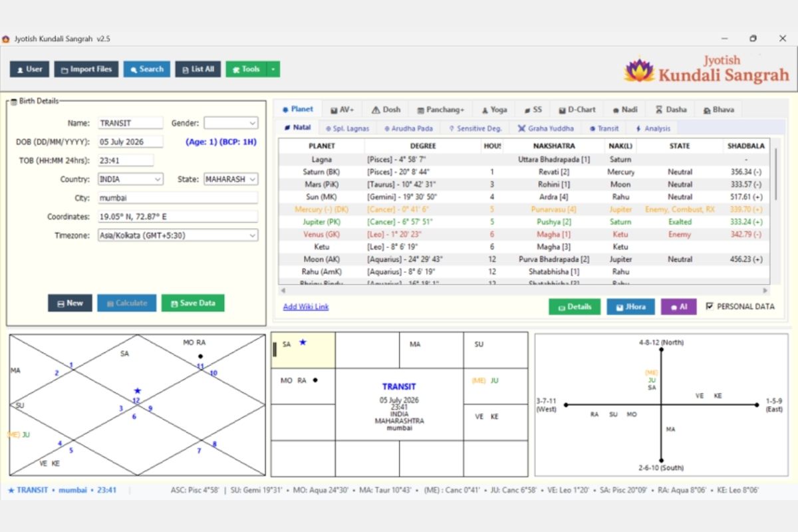Open the Country dropdown showing INDIA
Screen dimensions: 798x532
pos(130,180)
